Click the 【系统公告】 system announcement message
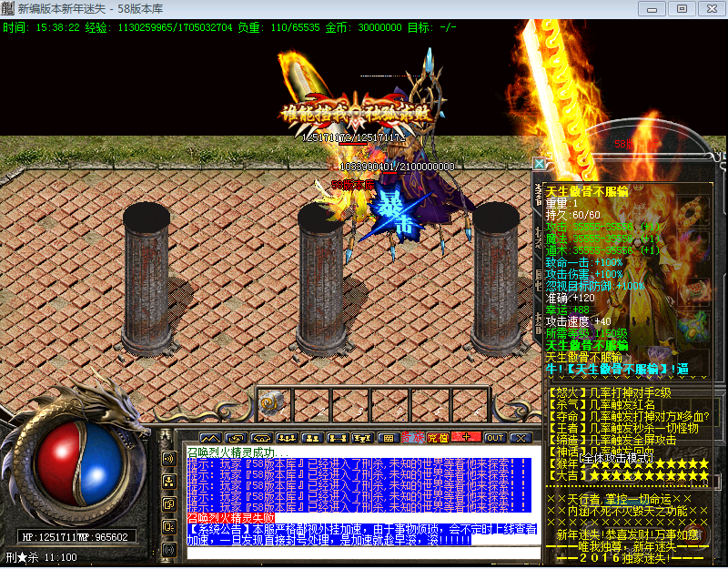 pyautogui.click(x=362, y=534)
